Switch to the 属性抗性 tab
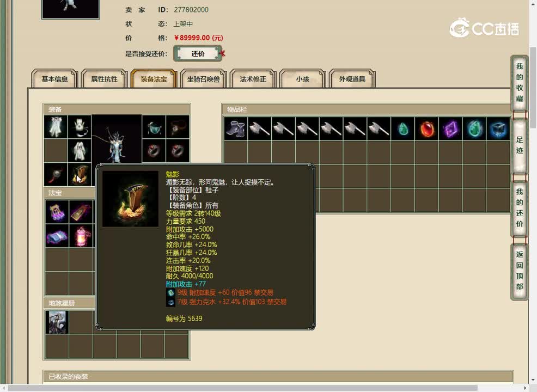 (x=104, y=79)
